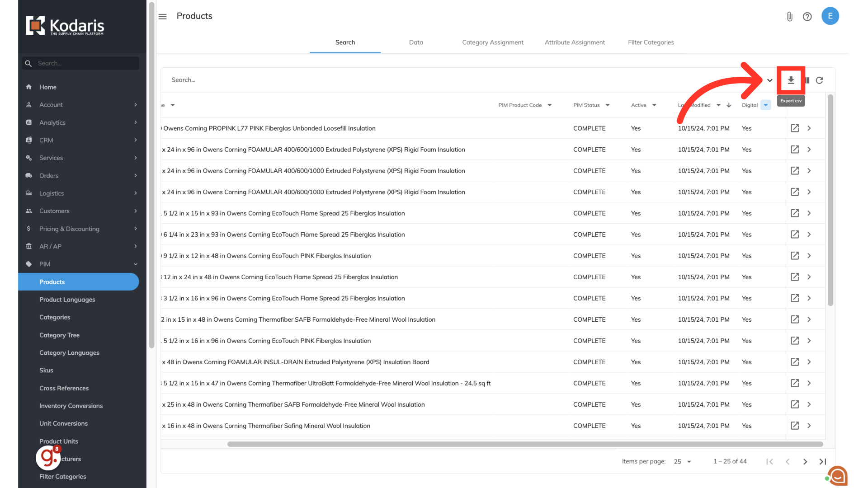The image size is (868, 488).
Task: Open the chat support bubble icon
Action: tap(838, 475)
